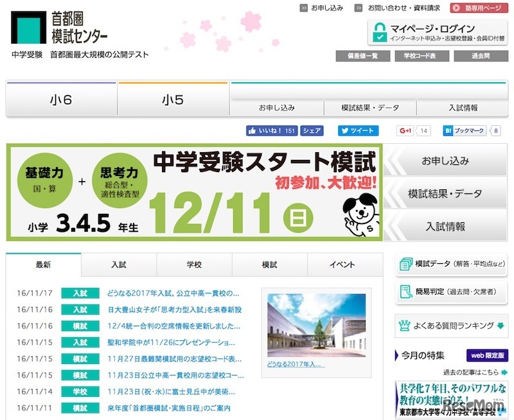
Task: Open the 小6 navigation tab
Action: coord(61,100)
